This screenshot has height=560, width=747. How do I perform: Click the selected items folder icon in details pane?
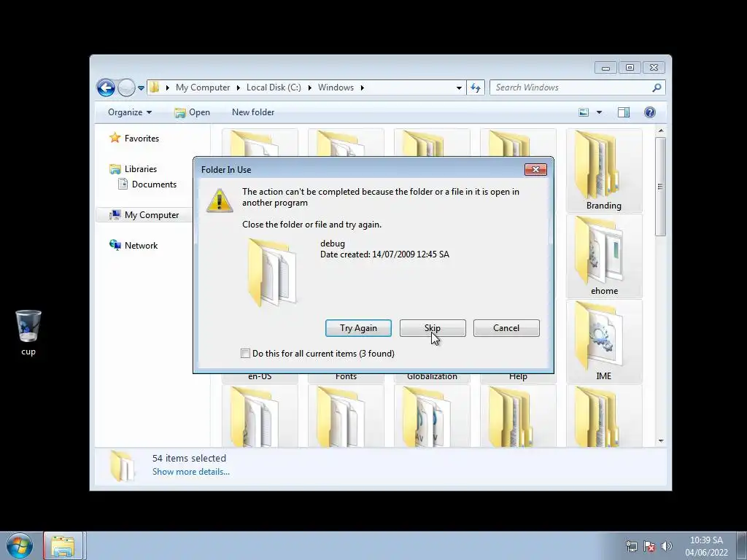[x=122, y=465]
